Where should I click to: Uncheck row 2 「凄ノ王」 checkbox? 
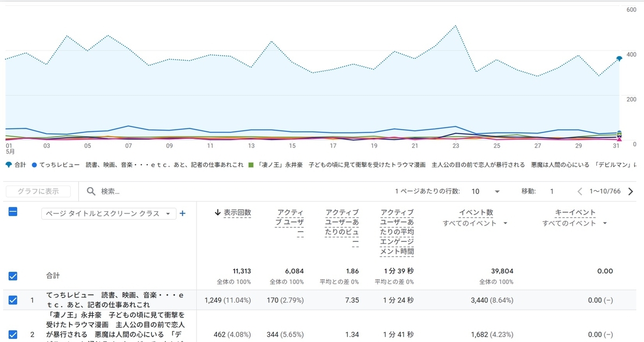tap(13, 334)
